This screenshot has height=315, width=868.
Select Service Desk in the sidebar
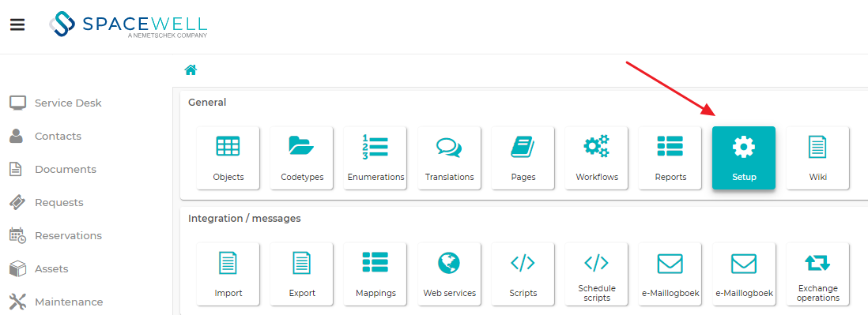pos(55,103)
